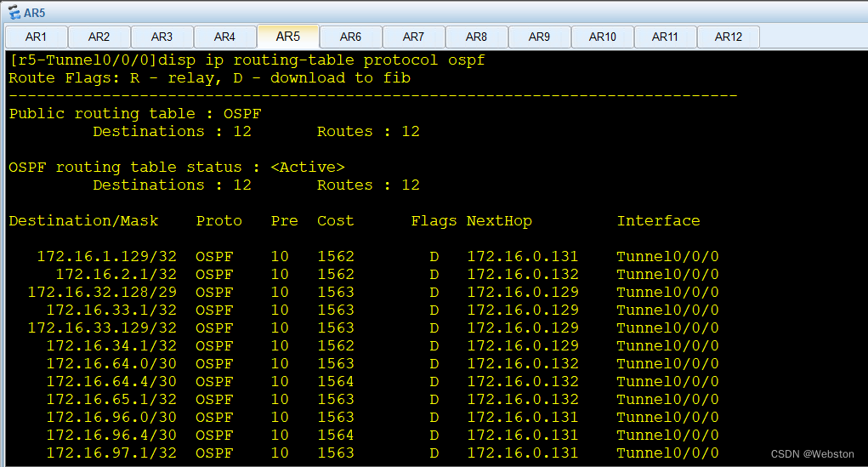Click the Pre column header
This screenshot has width=868, height=467.
click(285, 221)
